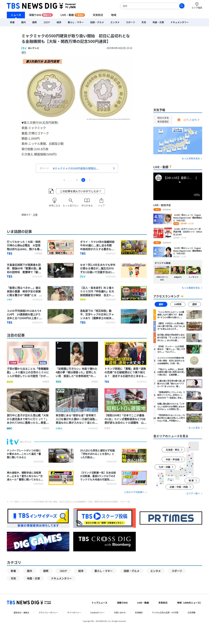Open the 地域 tab
209x644 pixels.
click(x=113, y=15)
